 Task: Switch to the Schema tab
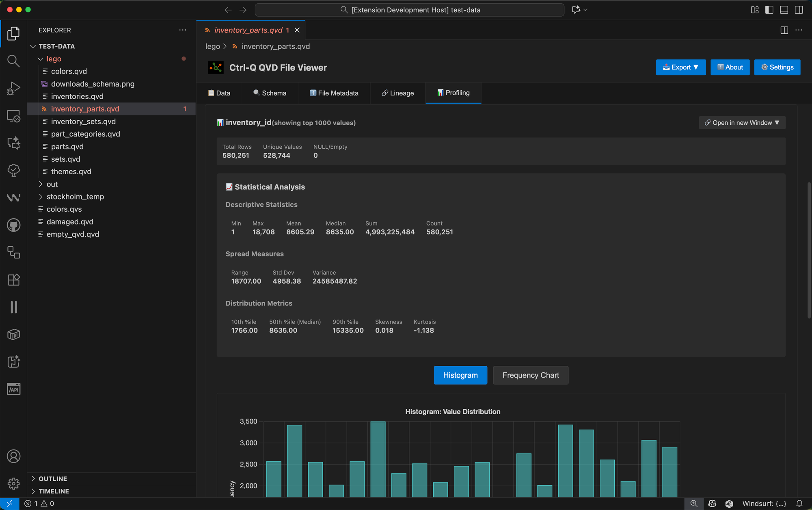(270, 93)
